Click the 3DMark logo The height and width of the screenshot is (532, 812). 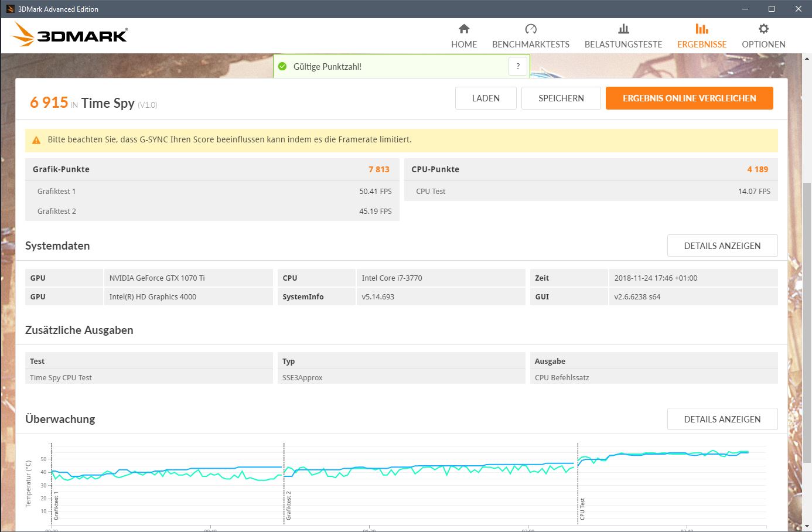[69, 35]
